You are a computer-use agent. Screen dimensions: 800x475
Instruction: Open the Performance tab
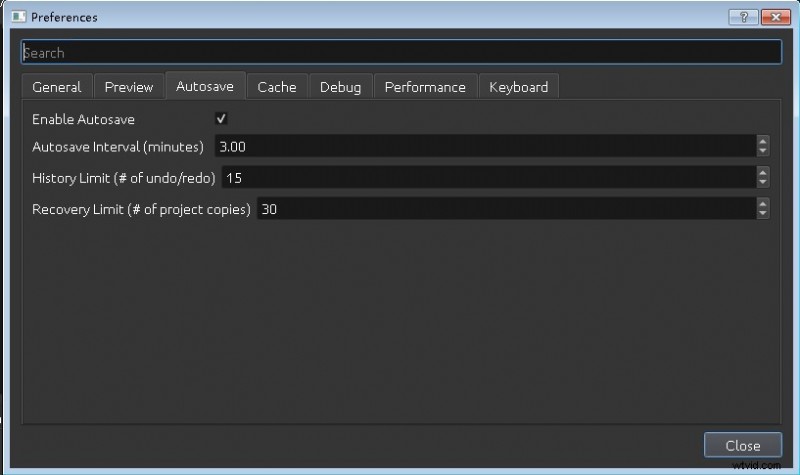click(x=425, y=87)
